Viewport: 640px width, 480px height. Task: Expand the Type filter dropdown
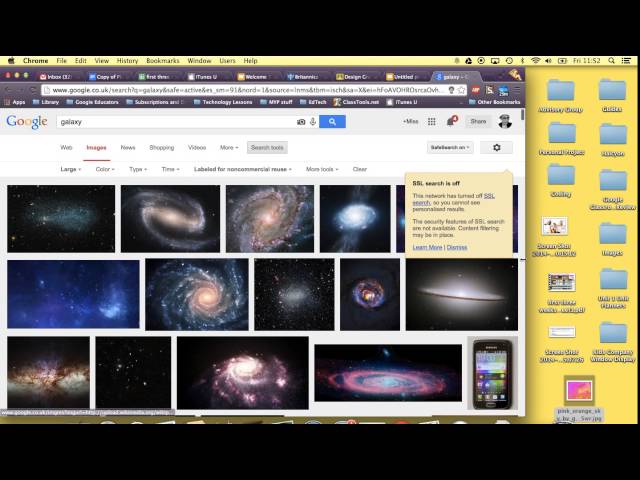(138, 169)
